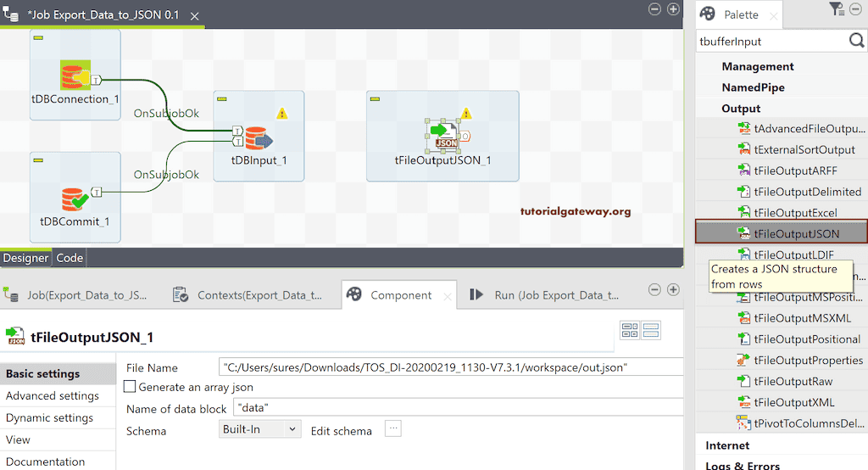The width and height of the screenshot is (868, 470).
Task: Select tAdvancedFileOutpu... in Palette
Action: click(x=801, y=129)
